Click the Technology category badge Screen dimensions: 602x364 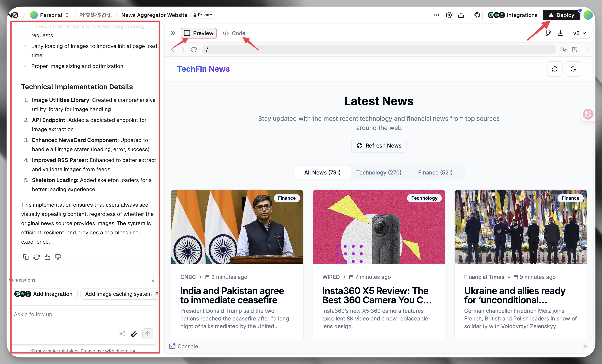(424, 198)
